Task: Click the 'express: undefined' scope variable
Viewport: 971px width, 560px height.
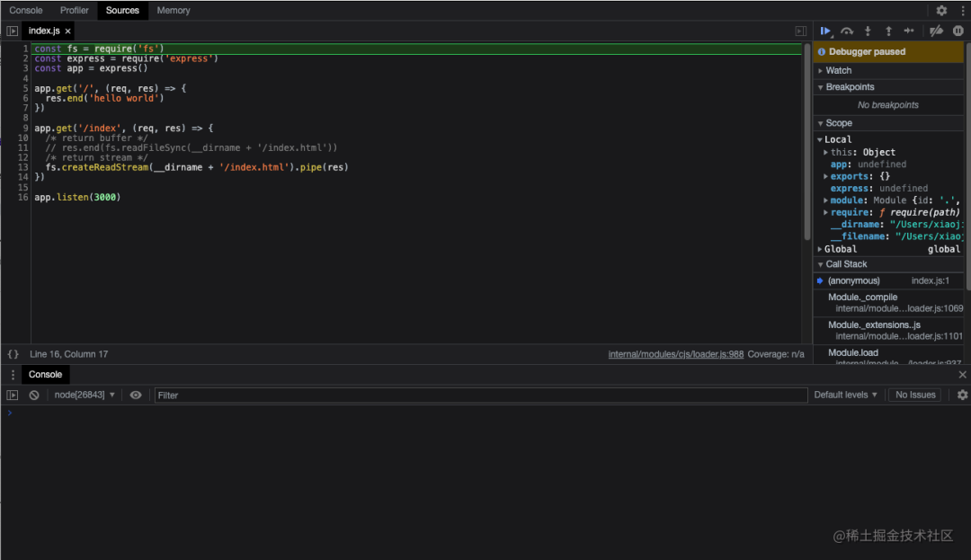Action: pyautogui.click(x=878, y=188)
